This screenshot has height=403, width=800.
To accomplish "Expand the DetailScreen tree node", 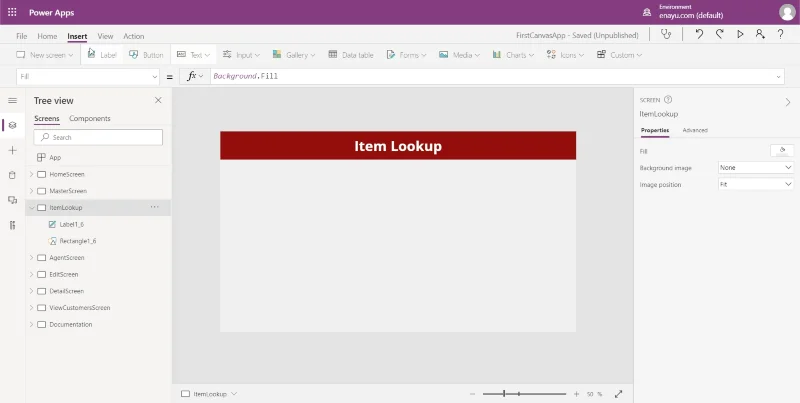I will 31,291.
